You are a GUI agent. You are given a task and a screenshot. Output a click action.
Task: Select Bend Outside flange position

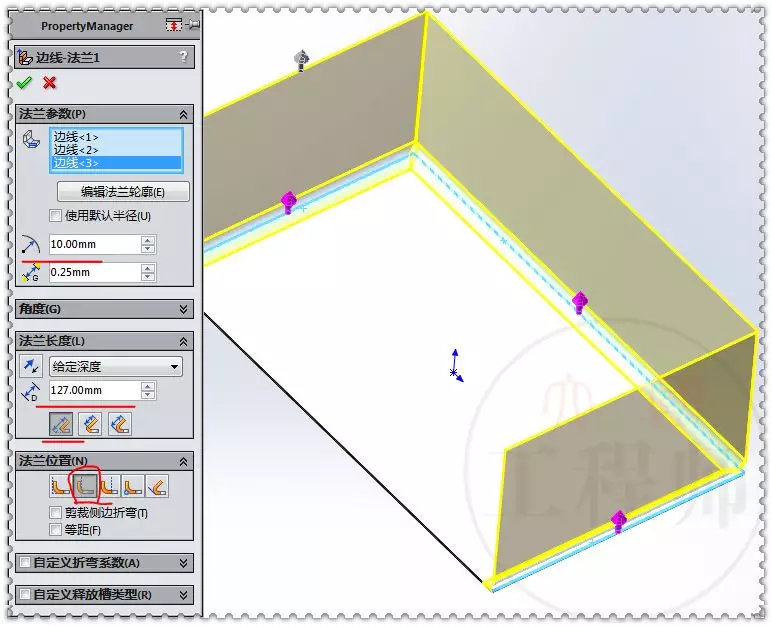109,486
